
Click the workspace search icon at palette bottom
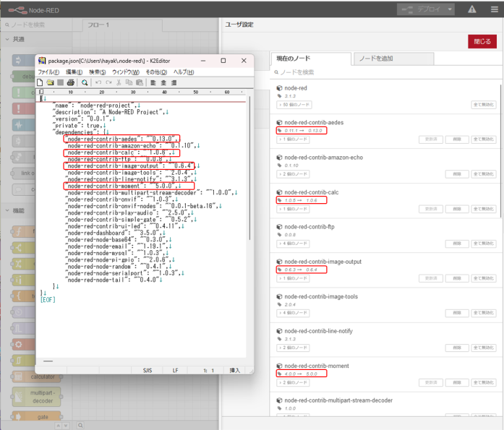pos(81,425)
